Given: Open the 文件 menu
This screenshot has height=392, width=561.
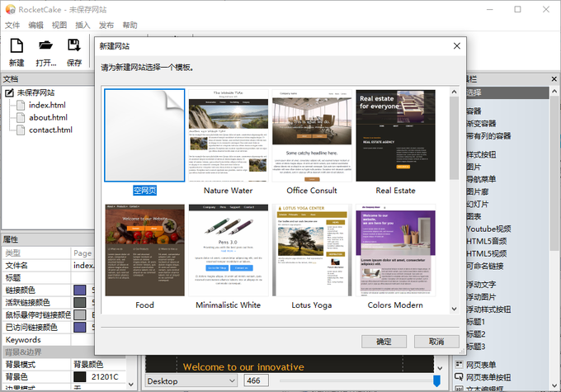Looking at the screenshot, I should (x=12, y=26).
